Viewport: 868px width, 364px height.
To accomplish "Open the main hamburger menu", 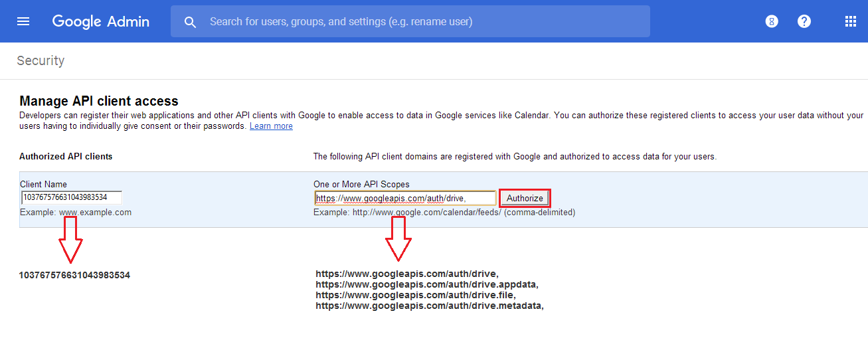I will 23,21.
